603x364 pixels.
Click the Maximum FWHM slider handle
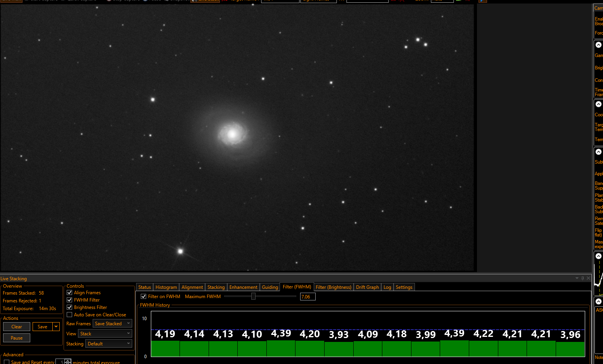pyautogui.click(x=253, y=297)
